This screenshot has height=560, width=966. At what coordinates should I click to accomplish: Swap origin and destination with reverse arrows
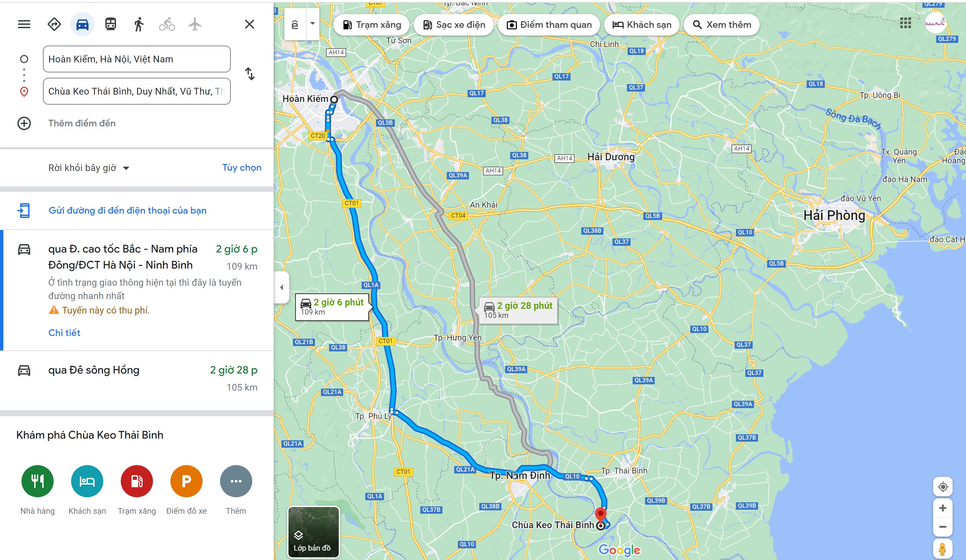pos(250,73)
